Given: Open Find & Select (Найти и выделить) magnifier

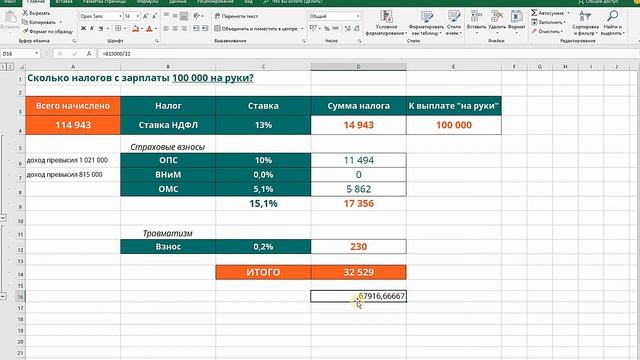Looking at the screenshot, I should [613, 23].
